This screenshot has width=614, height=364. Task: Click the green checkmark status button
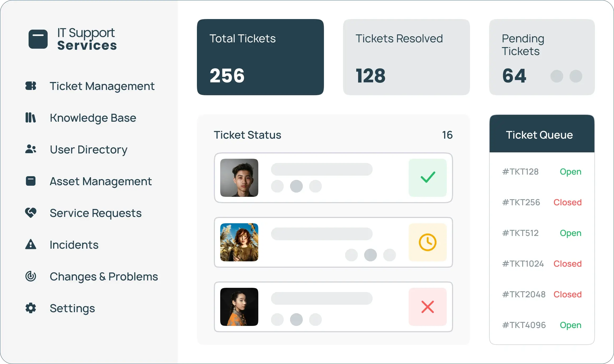427,178
